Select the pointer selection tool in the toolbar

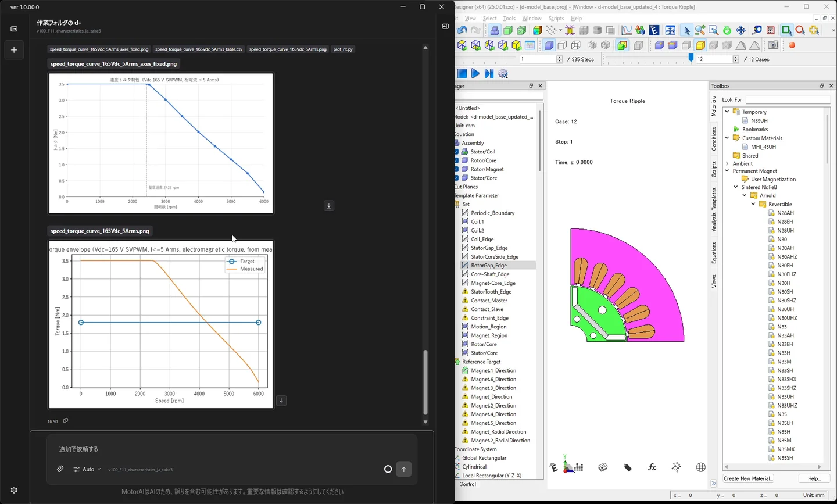point(686,30)
